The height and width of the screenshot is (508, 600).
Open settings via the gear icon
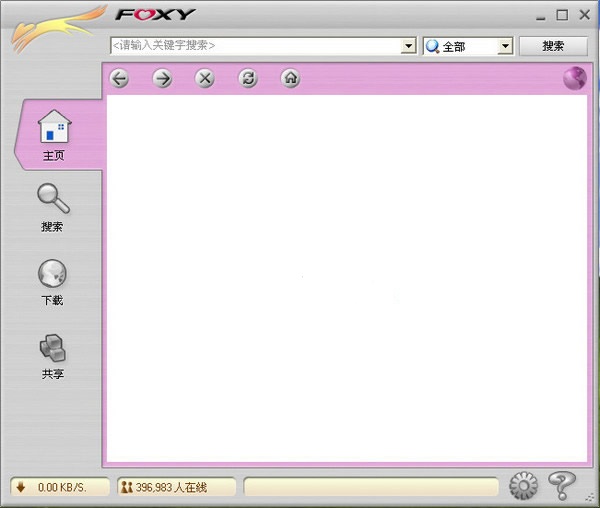pos(523,486)
